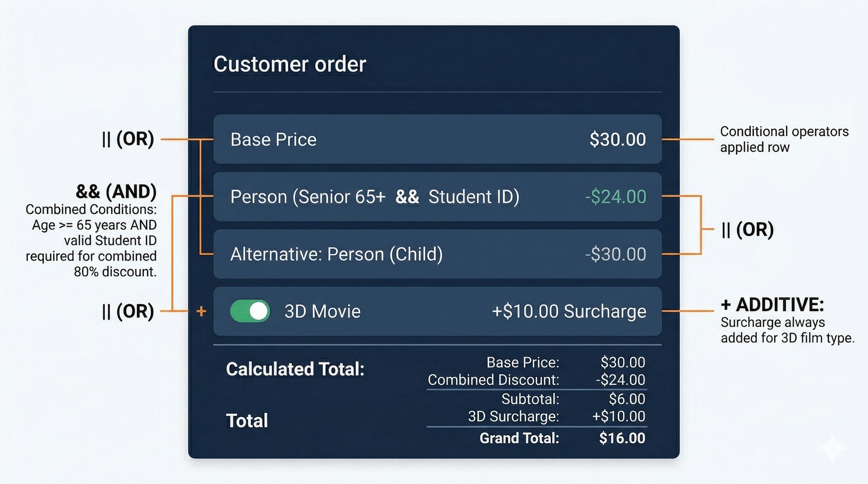
Task: Click the green -$24.00 discount amount
Action: 615,197
